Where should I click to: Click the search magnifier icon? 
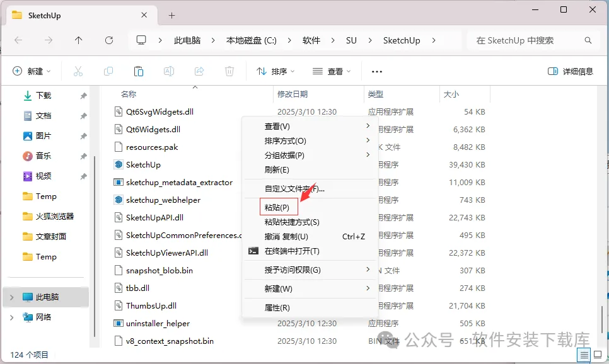(588, 40)
